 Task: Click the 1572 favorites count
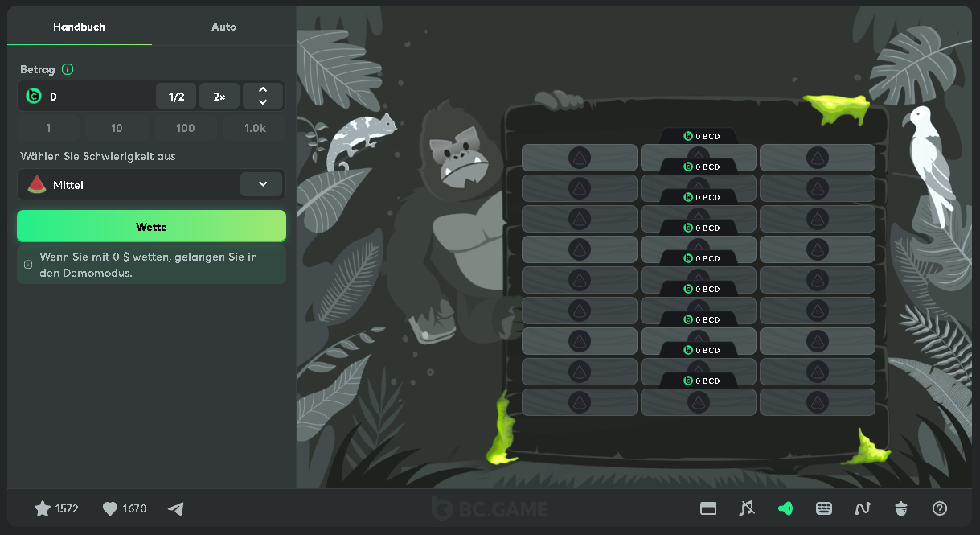pyautogui.click(x=67, y=508)
